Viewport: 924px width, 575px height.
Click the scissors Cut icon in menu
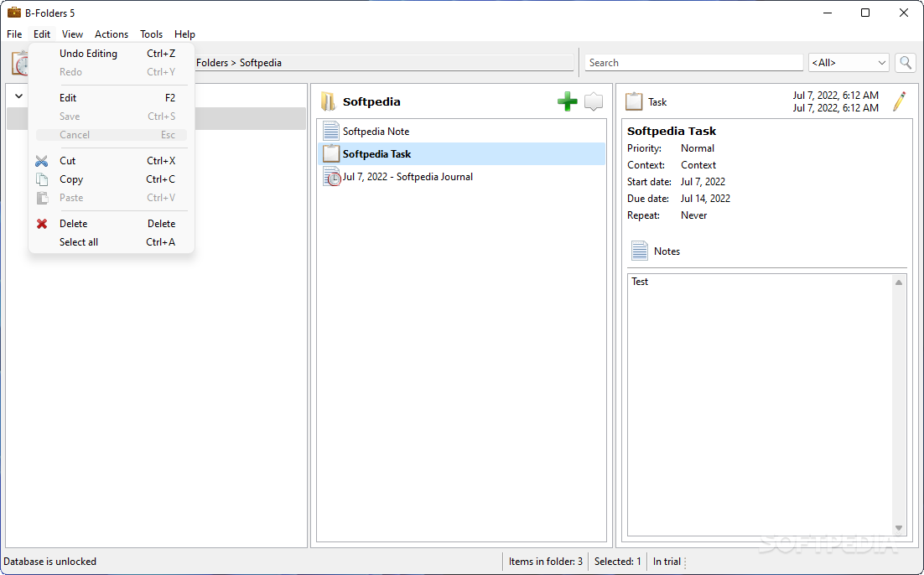click(42, 161)
